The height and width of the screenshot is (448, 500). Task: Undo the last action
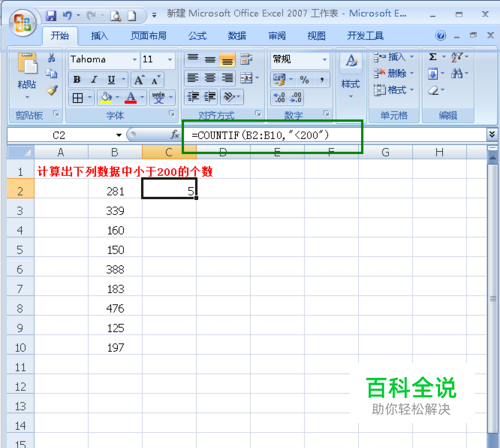click(x=67, y=15)
